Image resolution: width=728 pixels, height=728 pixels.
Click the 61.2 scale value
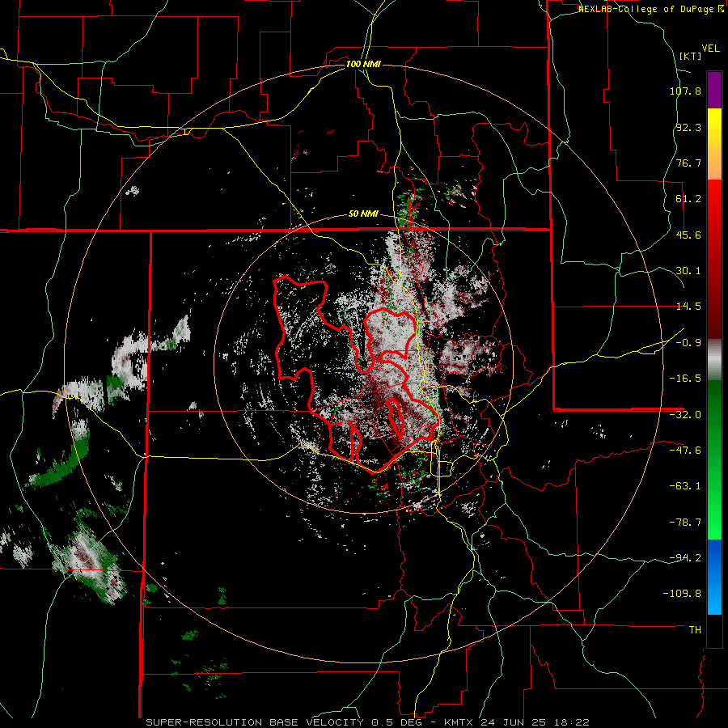[688, 199]
